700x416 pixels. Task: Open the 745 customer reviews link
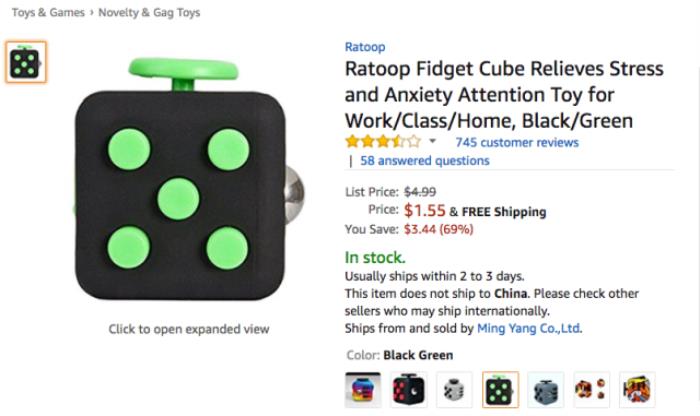coord(517,142)
